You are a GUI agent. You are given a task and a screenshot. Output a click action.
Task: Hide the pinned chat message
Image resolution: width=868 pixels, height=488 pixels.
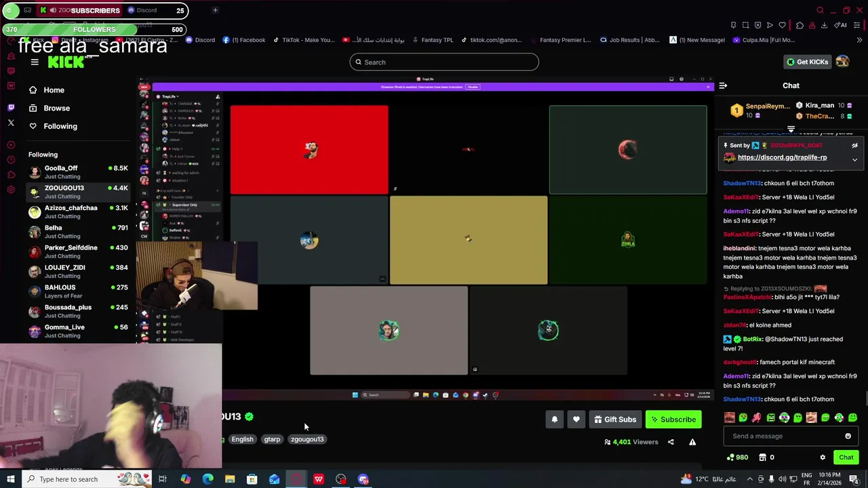854,146
